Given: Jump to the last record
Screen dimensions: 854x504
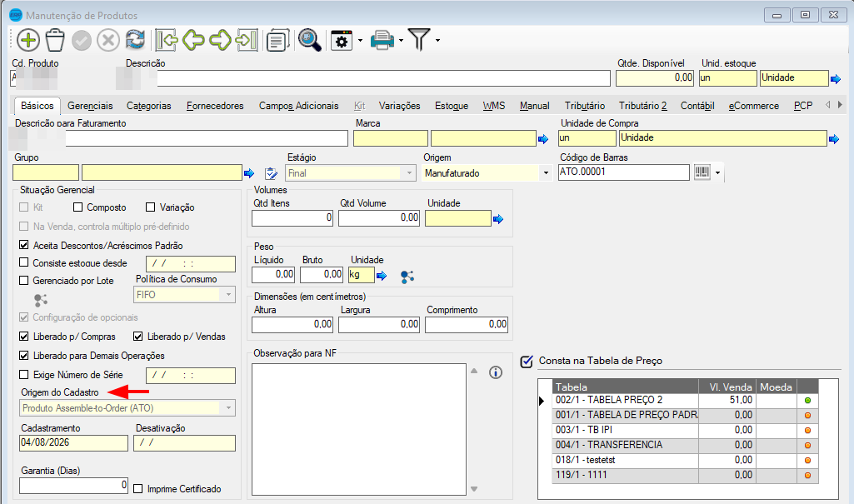Looking at the screenshot, I should click(x=246, y=40).
